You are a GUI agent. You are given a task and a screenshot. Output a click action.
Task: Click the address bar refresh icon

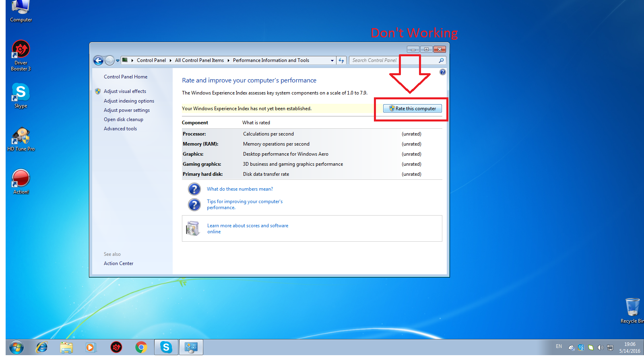pyautogui.click(x=341, y=60)
